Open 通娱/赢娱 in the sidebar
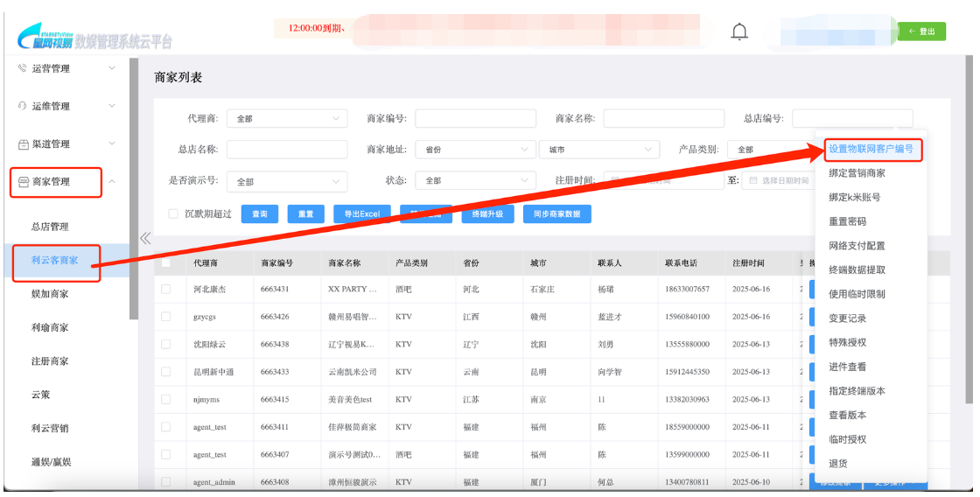The height and width of the screenshot is (497, 980). click(52, 462)
